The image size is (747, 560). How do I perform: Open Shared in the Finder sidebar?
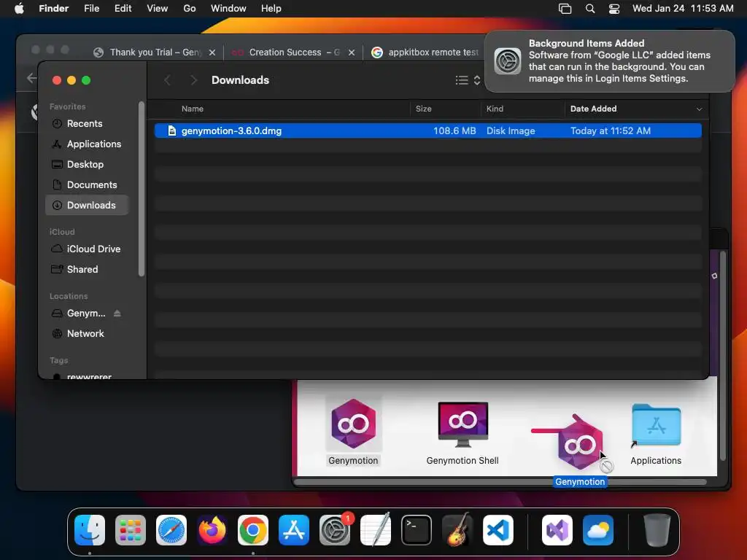87,270
